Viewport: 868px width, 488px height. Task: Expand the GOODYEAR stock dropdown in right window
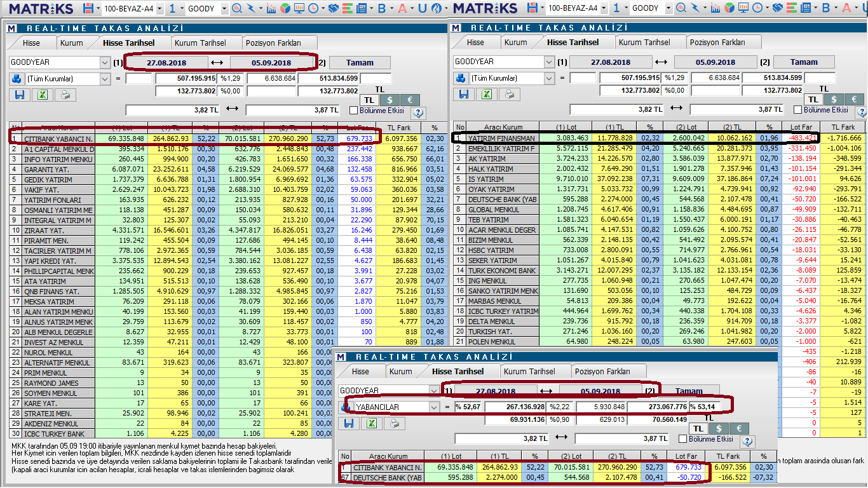(x=549, y=62)
